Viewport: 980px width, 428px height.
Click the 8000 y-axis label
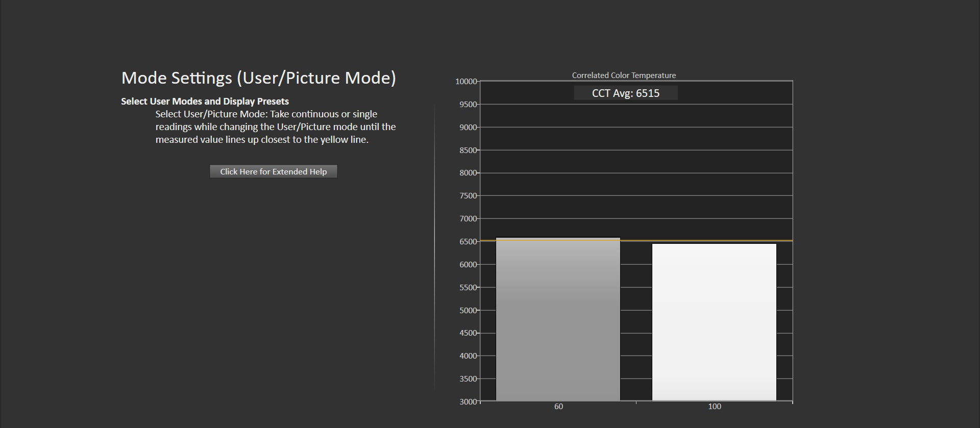click(x=468, y=173)
